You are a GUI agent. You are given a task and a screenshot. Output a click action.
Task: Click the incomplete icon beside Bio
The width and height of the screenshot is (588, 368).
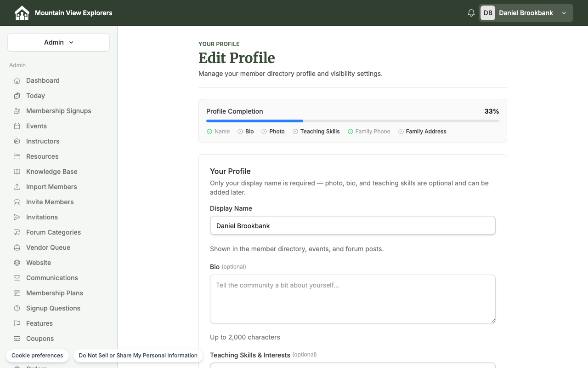(240, 132)
